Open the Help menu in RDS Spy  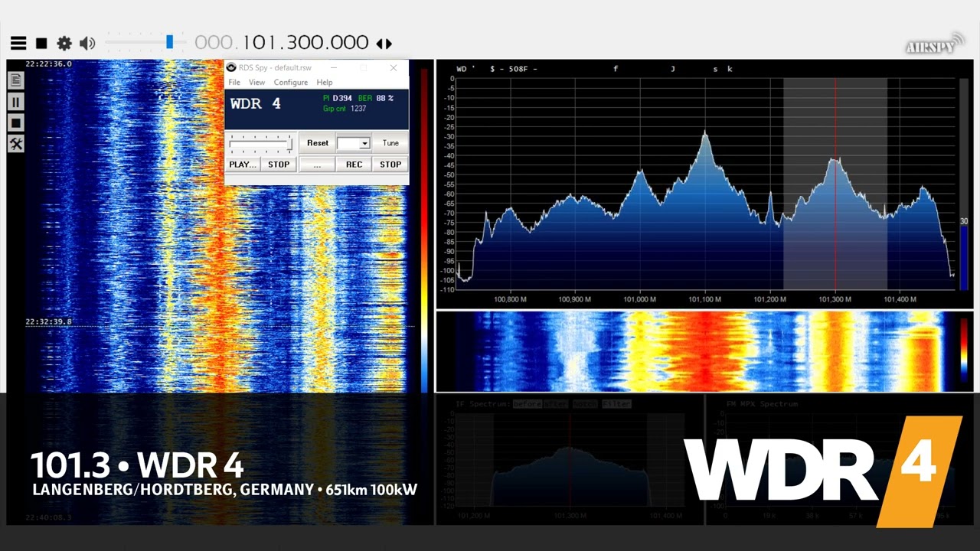point(325,83)
